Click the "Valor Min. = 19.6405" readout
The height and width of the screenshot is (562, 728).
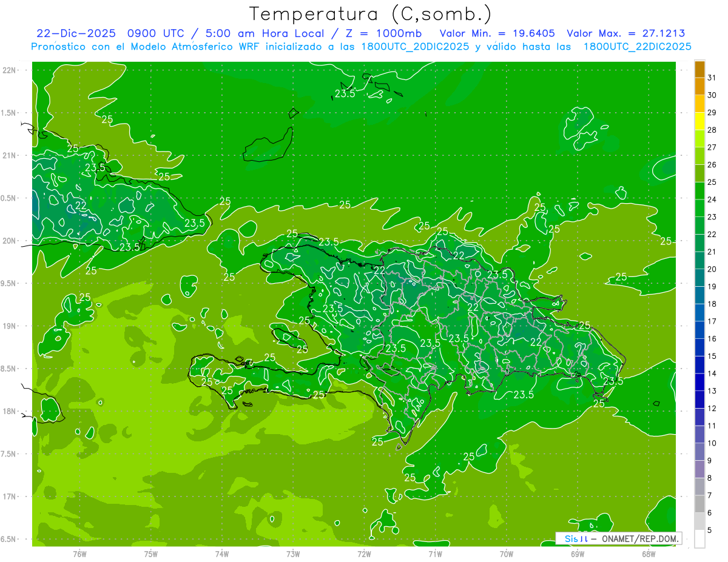pos(497,34)
